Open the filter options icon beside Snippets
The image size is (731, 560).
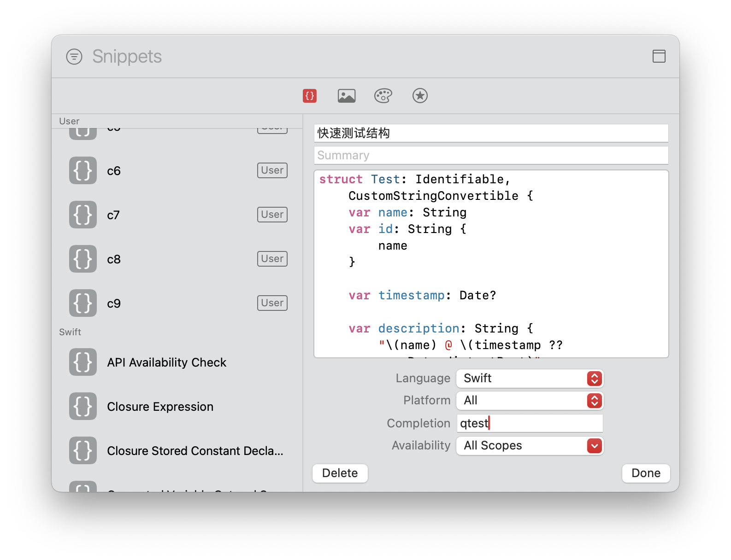(74, 57)
